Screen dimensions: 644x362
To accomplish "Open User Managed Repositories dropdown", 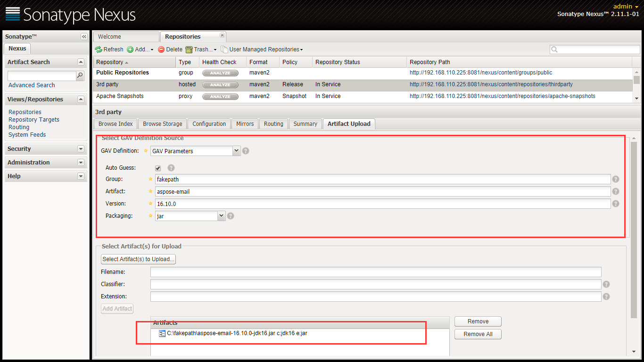I will coord(262,49).
